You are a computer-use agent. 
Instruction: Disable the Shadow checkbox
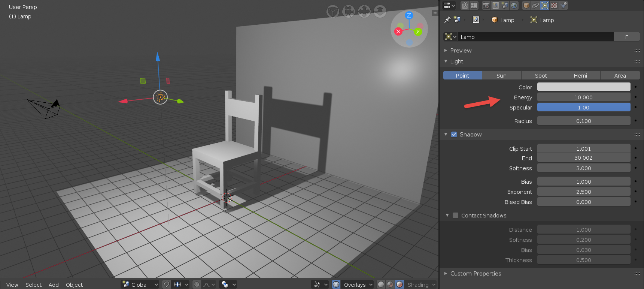[x=454, y=135]
